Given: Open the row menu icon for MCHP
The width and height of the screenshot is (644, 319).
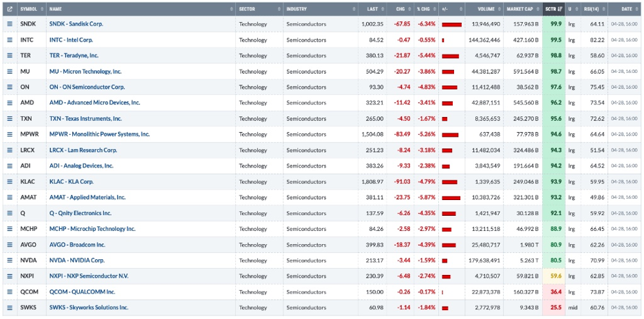Looking at the screenshot, I should point(10,229).
